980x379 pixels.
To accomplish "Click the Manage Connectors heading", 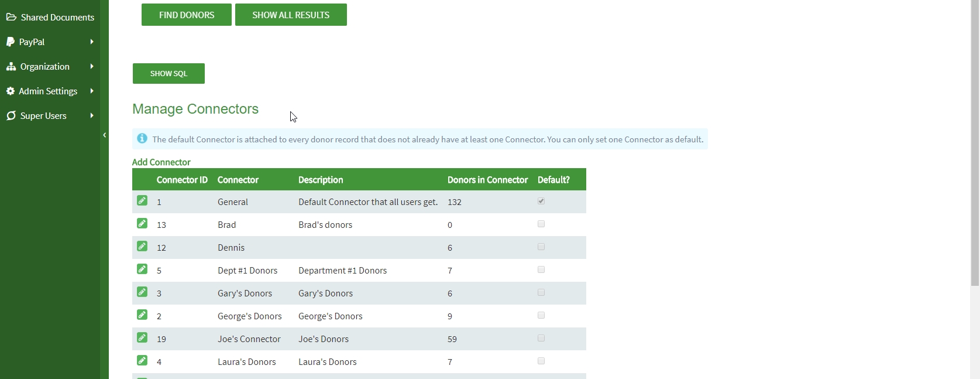I will point(195,109).
